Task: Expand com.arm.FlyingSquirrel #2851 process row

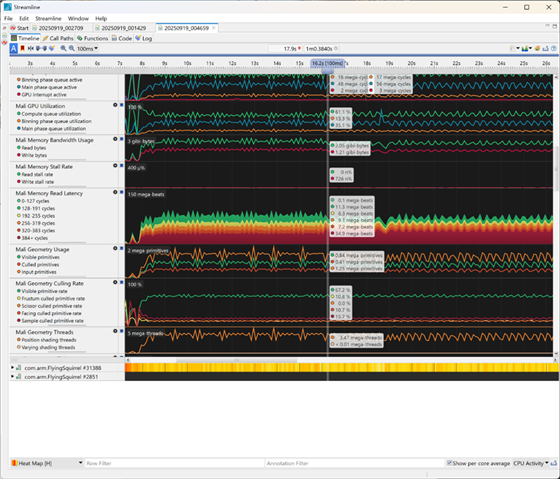Action: coord(12,376)
